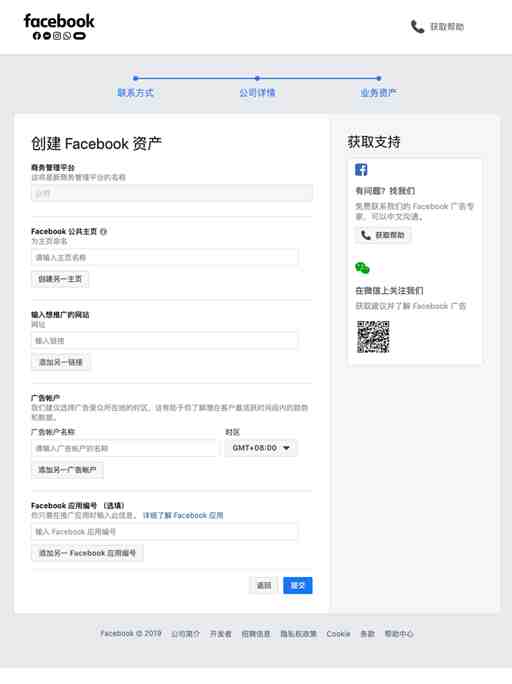
Task: Focus the website link input field
Action: pyautogui.click(x=164, y=341)
